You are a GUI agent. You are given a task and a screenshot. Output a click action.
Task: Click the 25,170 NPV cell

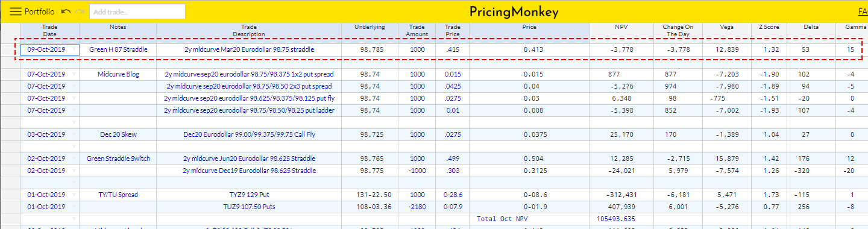(x=621, y=134)
